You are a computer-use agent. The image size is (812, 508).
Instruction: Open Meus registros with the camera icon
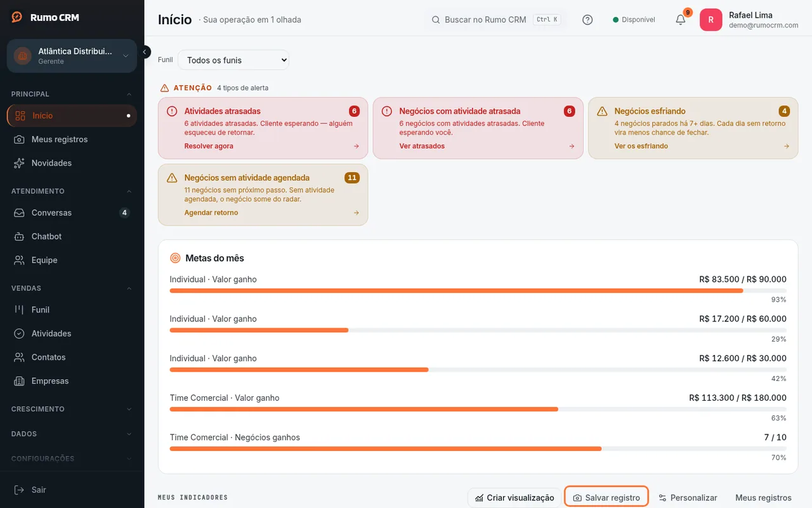[x=72, y=139]
